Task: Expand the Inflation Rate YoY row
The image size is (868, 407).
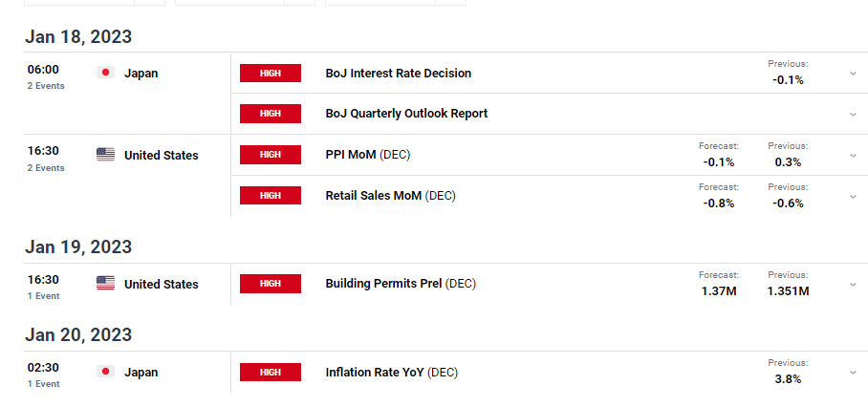Action: (853, 373)
